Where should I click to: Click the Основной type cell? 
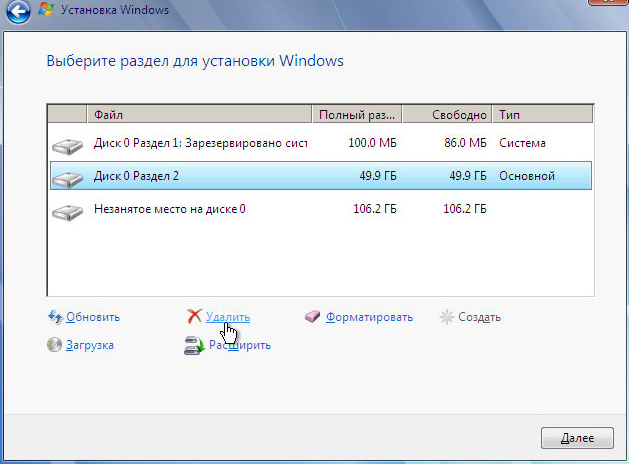point(527,176)
